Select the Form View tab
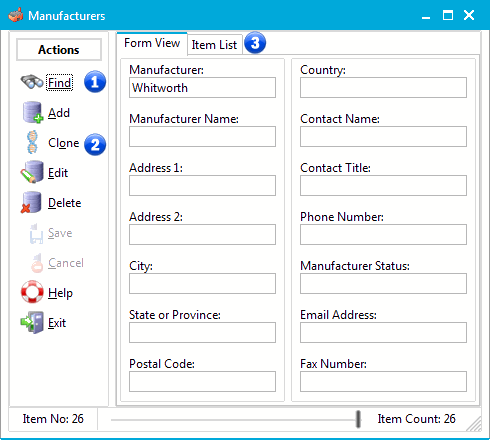The width and height of the screenshot is (490, 440). 152,43
